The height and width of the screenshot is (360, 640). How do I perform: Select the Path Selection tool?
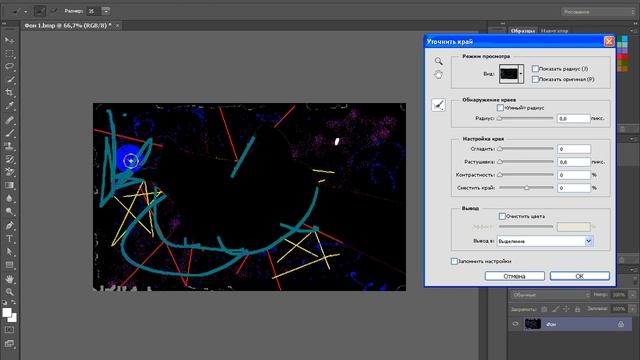coord(9,251)
